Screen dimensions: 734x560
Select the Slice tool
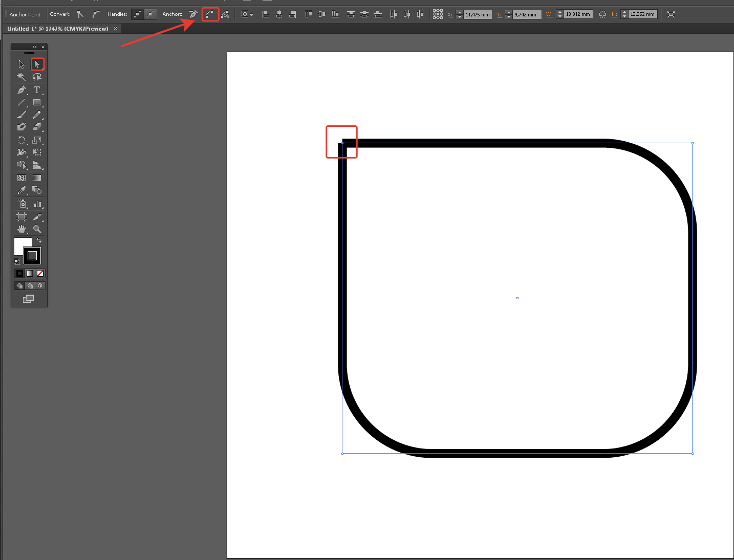37,217
